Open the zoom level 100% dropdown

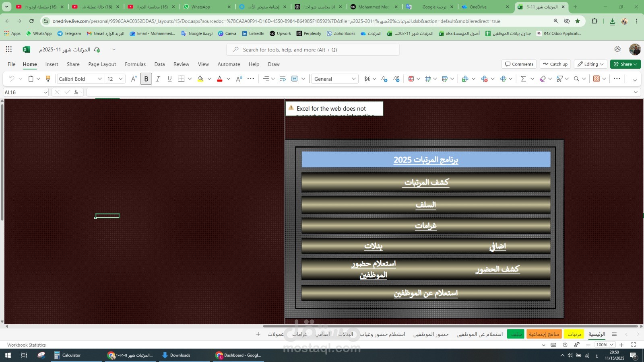coord(605,345)
